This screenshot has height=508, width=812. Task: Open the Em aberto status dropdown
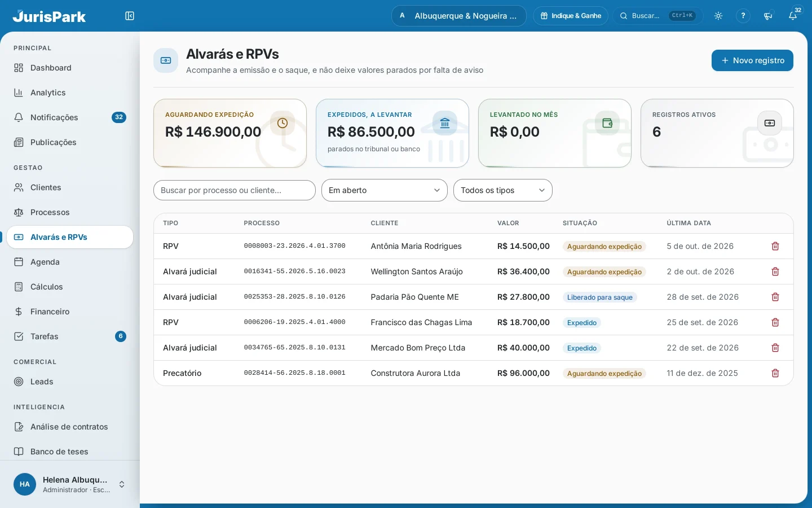385,190
